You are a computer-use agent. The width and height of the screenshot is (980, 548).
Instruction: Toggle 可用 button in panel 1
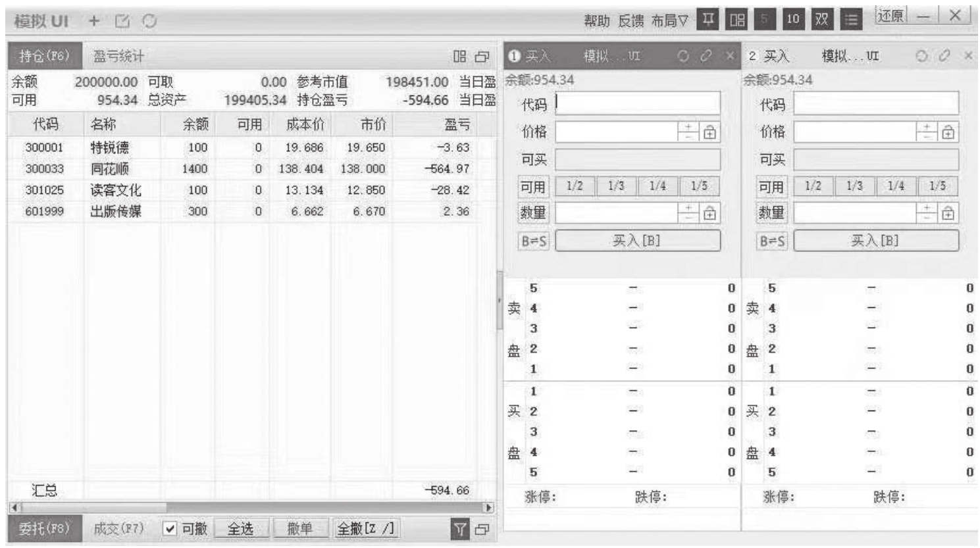pos(533,186)
